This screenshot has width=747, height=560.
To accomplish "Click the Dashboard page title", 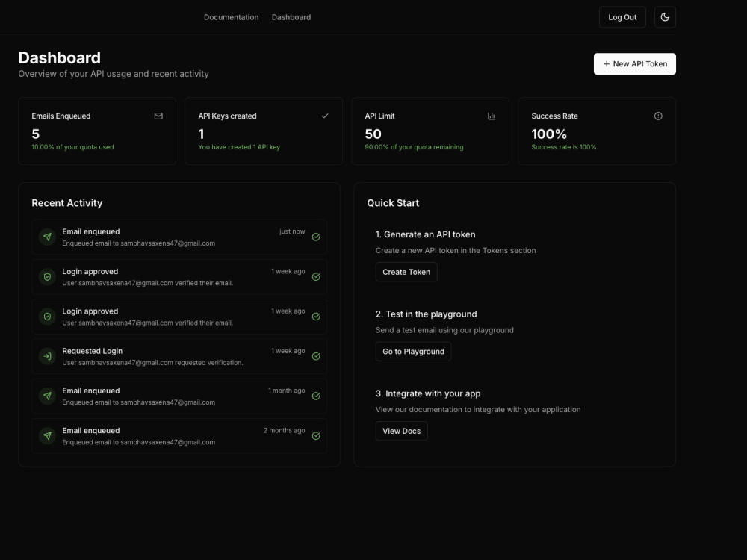I will [60, 57].
